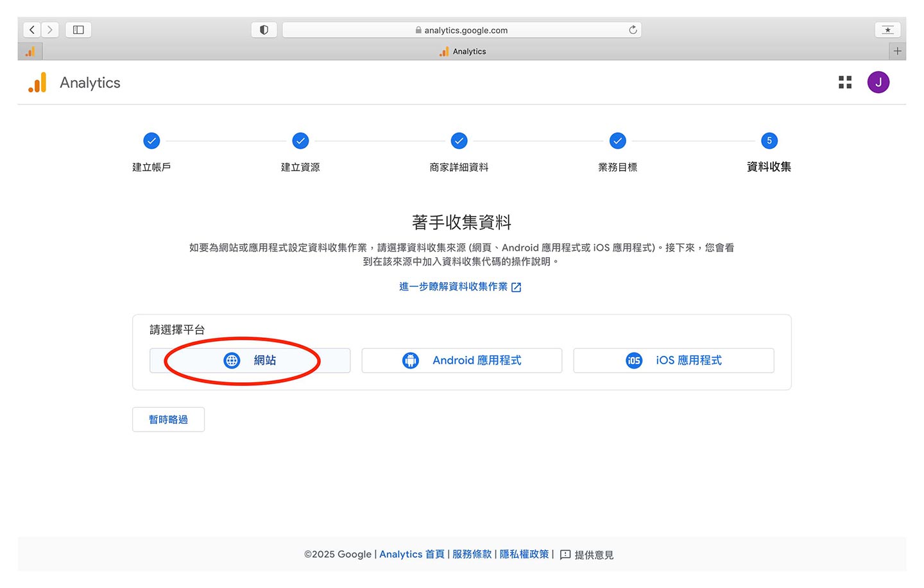Reload the page with refresh icon
The height and width of the screenshot is (588, 924).
pos(633,29)
